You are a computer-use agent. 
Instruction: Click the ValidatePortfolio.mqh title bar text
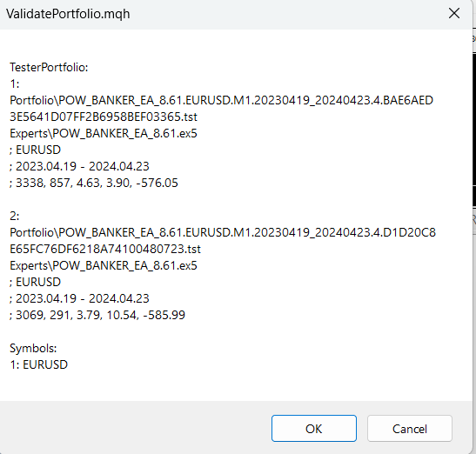pyautogui.click(x=68, y=14)
